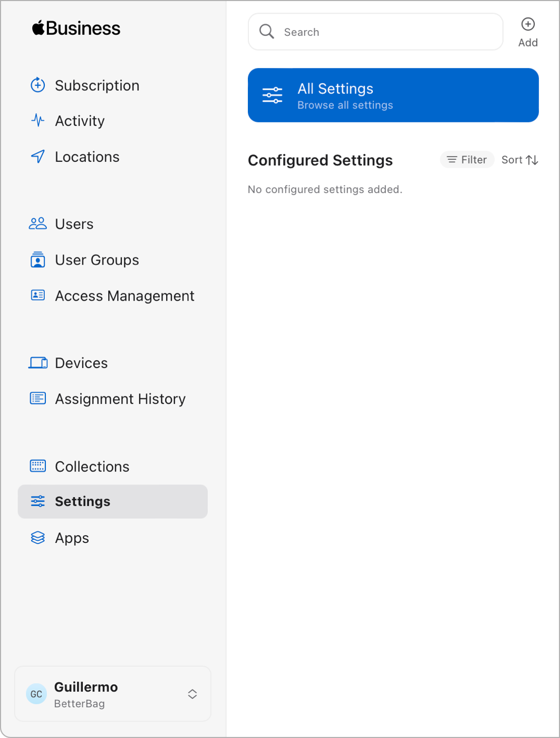Select the Settings item in sidebar

(x=112, y=501)
